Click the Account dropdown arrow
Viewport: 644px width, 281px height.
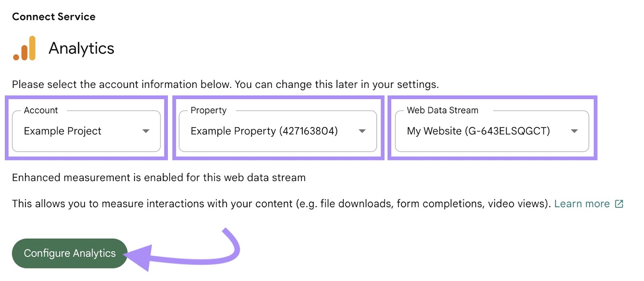click(147, 131)
